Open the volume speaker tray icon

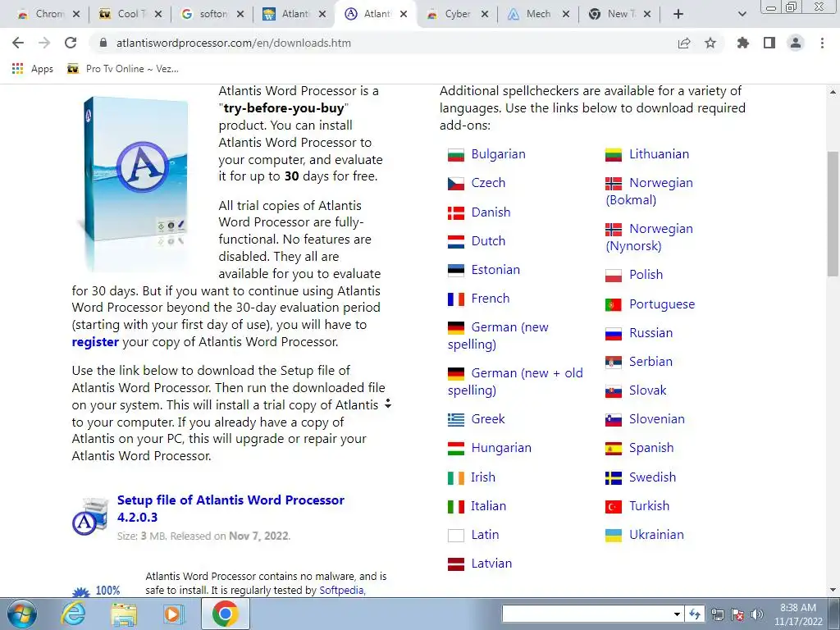757,614
